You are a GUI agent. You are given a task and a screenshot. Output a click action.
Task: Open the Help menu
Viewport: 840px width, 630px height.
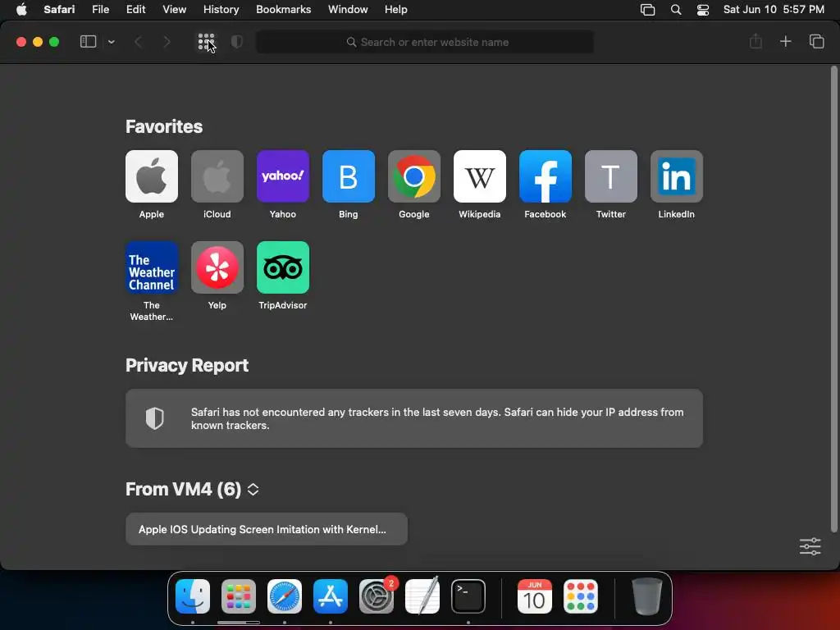coord(396,10)
